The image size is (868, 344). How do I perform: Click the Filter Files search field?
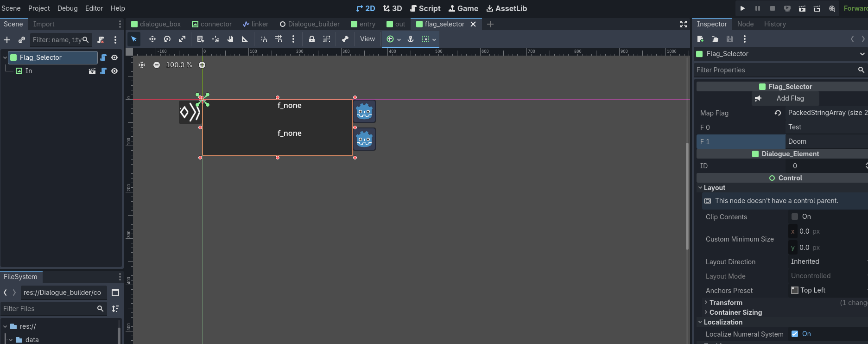pos(54,309)
